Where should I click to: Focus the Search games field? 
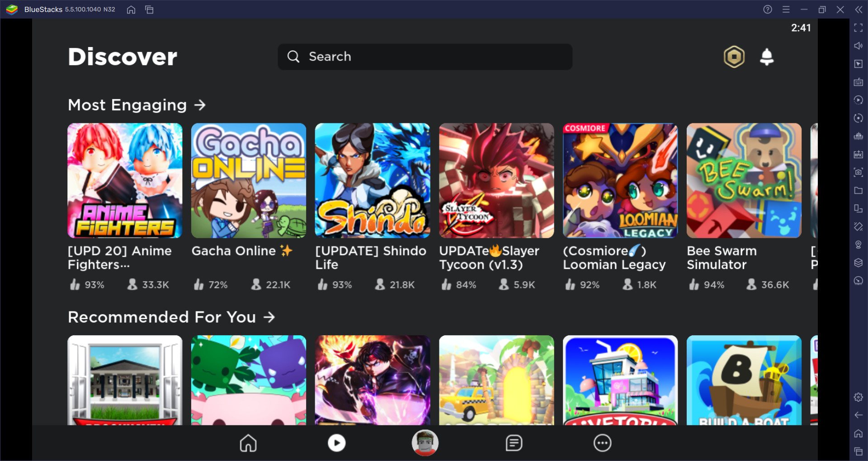point(425,56)
